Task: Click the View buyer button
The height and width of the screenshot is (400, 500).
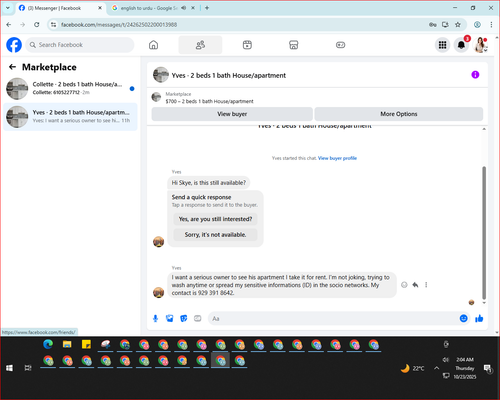Action: point(232,114)
